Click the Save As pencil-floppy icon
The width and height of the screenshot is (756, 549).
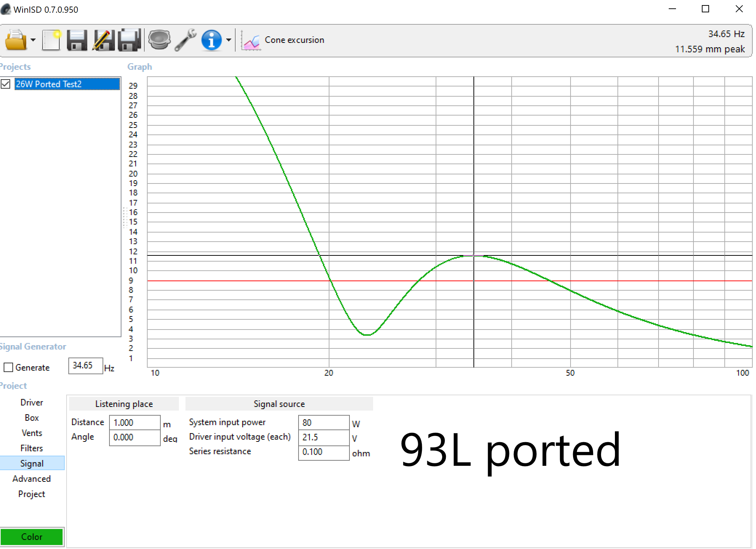pos(103,40)
